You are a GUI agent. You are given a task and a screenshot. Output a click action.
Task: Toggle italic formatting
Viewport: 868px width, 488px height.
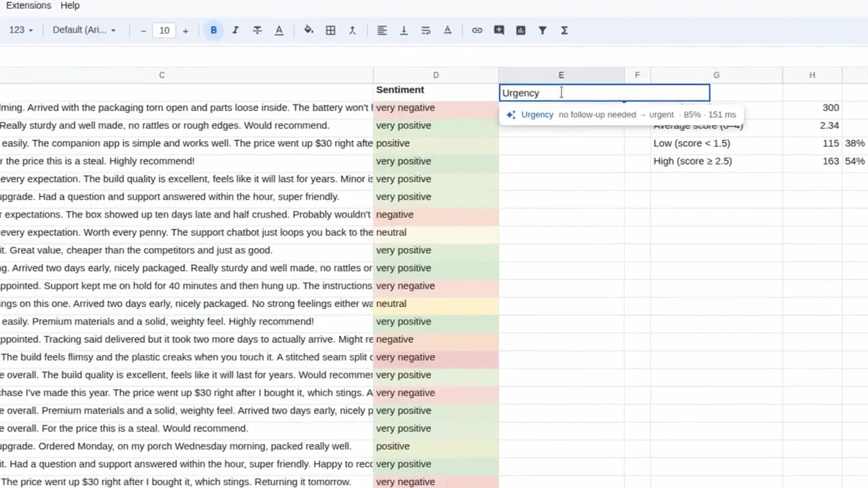tap(235, 30)
